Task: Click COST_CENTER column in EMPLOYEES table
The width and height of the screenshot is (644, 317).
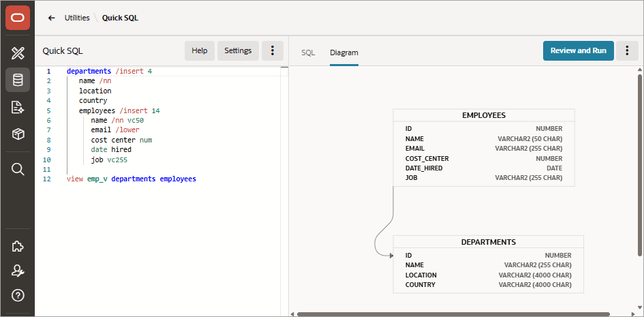Action: (x=427, y=158)
